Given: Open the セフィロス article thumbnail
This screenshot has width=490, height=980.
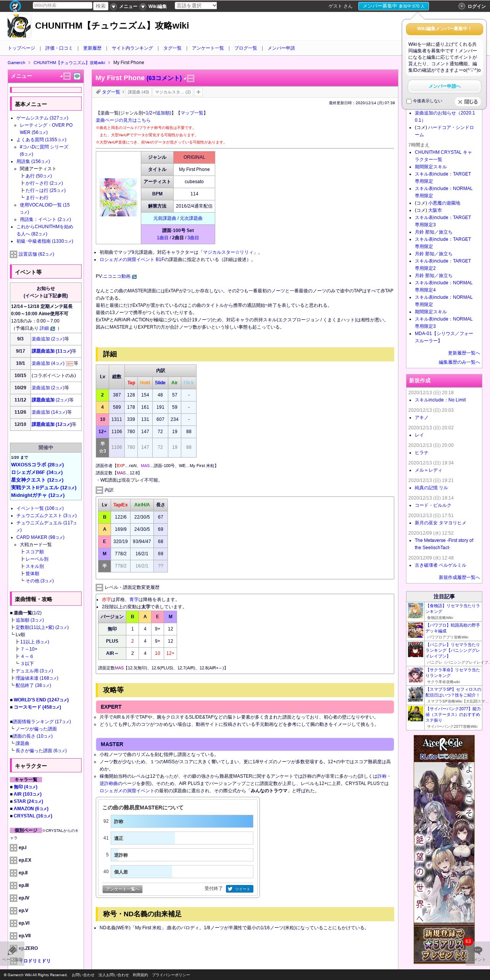Looking at the screenshot, I should [x=416, y=694].
